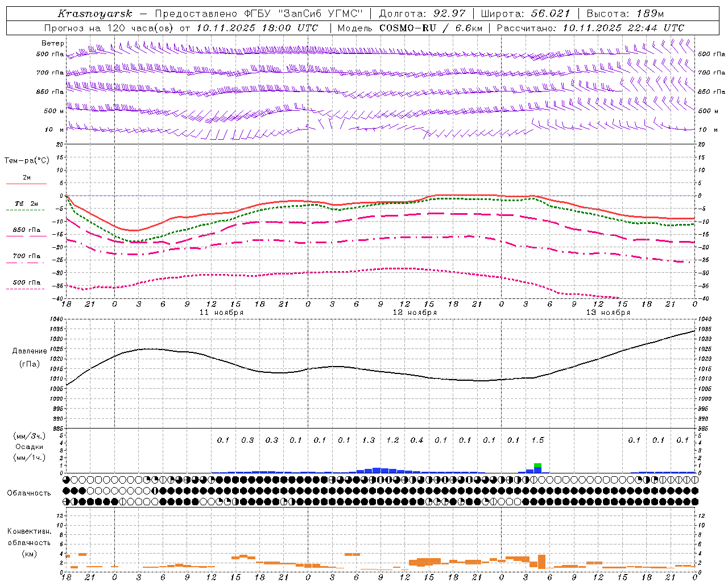The image size is (728, 582).
Task: Click the Конвективн. convective cloud label
Action: point(29,531)
